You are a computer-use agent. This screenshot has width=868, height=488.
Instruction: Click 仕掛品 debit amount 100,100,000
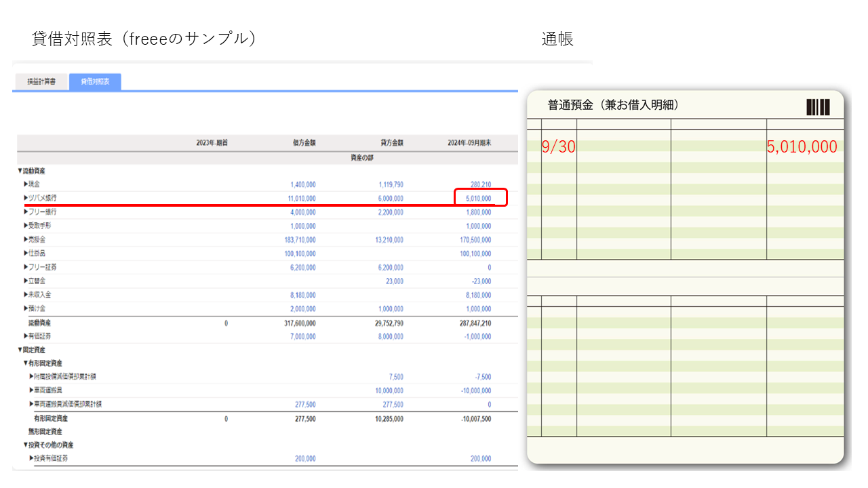300,253
